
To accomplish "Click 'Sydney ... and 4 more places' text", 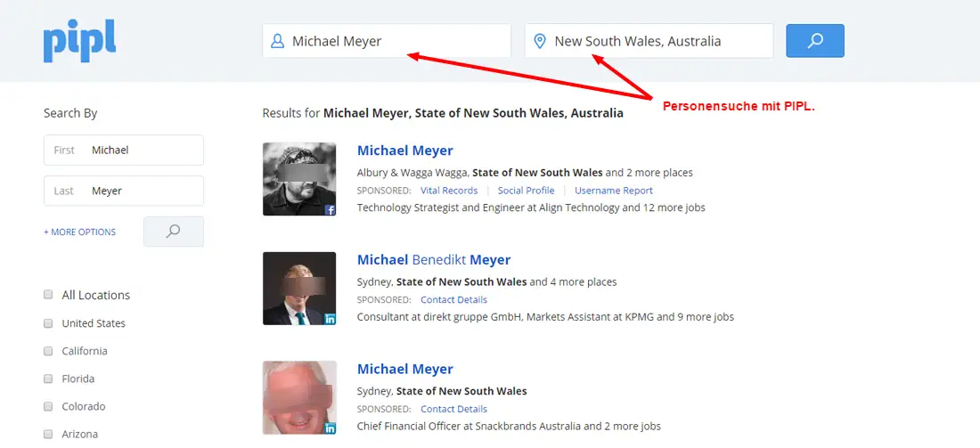I will [x=486, y=281].
